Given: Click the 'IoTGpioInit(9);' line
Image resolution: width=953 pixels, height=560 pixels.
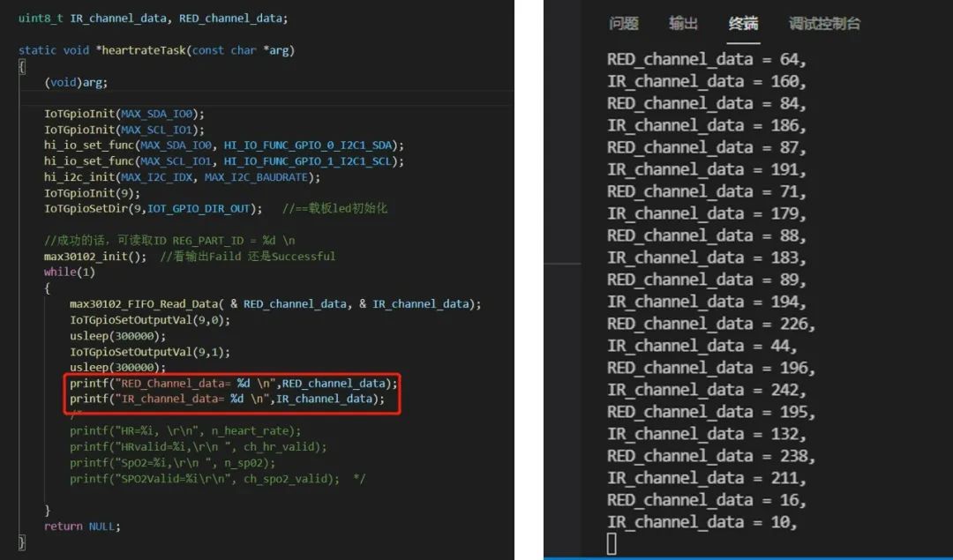Looking at the screenshot, I should pyautogui.click(x=92, y=192).
